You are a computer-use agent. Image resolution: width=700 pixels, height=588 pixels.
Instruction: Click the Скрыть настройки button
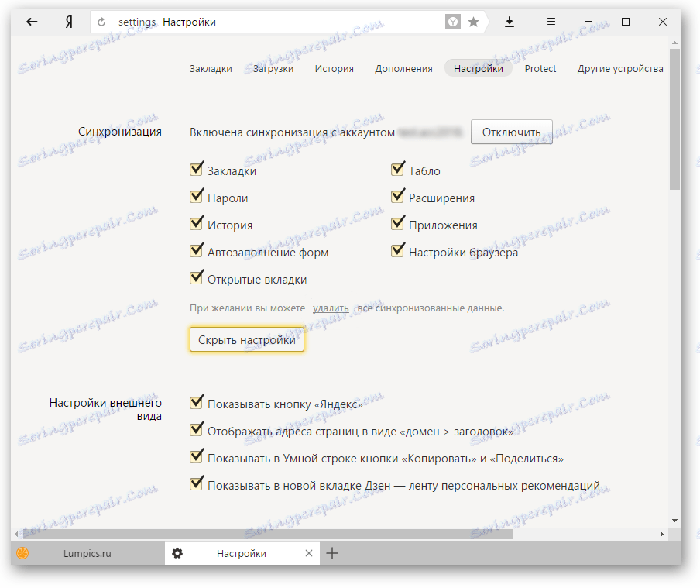(247, 339)
